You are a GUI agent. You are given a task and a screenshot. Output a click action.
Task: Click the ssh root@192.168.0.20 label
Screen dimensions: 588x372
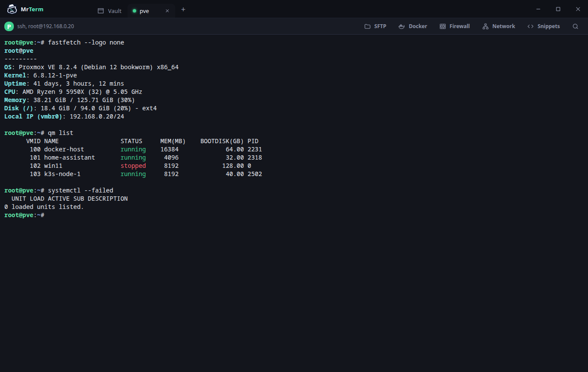[x=45, y=26]
